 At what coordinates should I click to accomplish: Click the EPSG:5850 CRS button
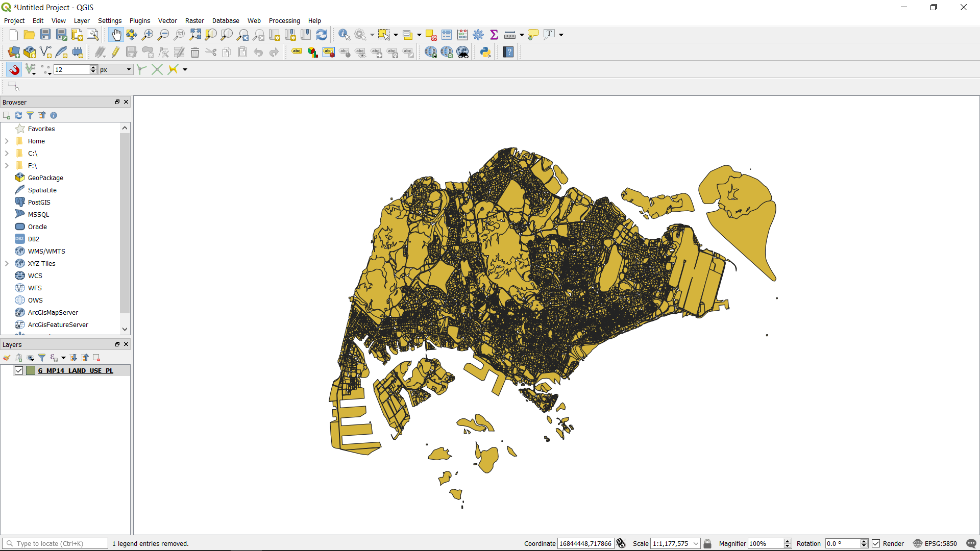tap(935, 543)
